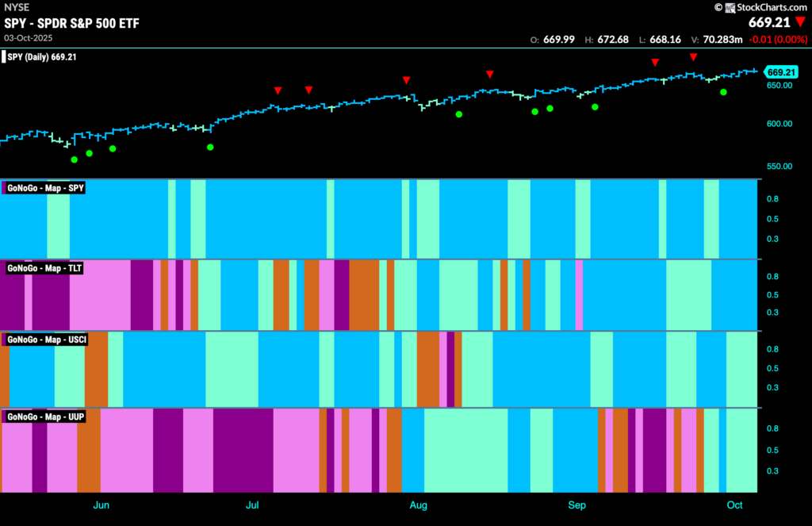Click the SPY (Daily) 669.21 legend label
The image size is (812, 526).
(41, 57)
